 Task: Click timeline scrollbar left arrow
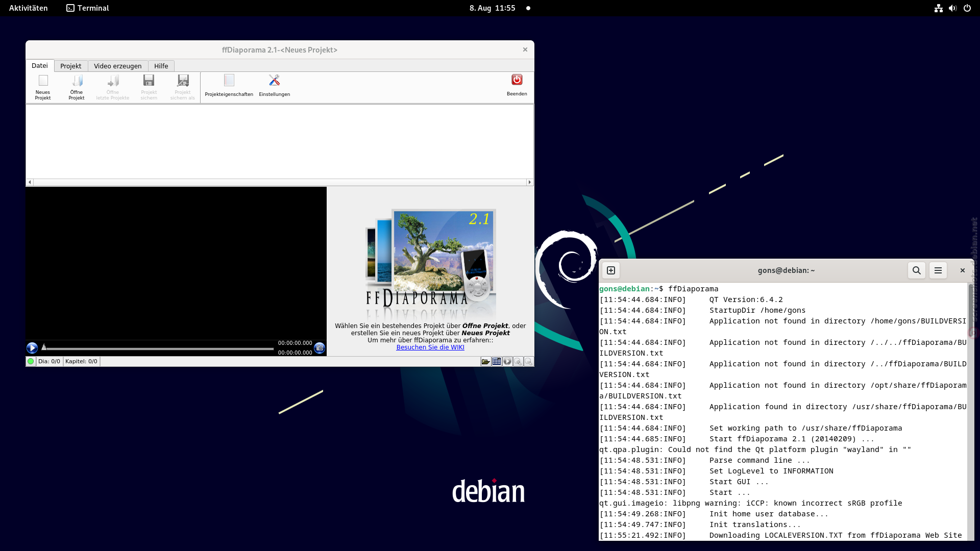click(x=30, y=182)
